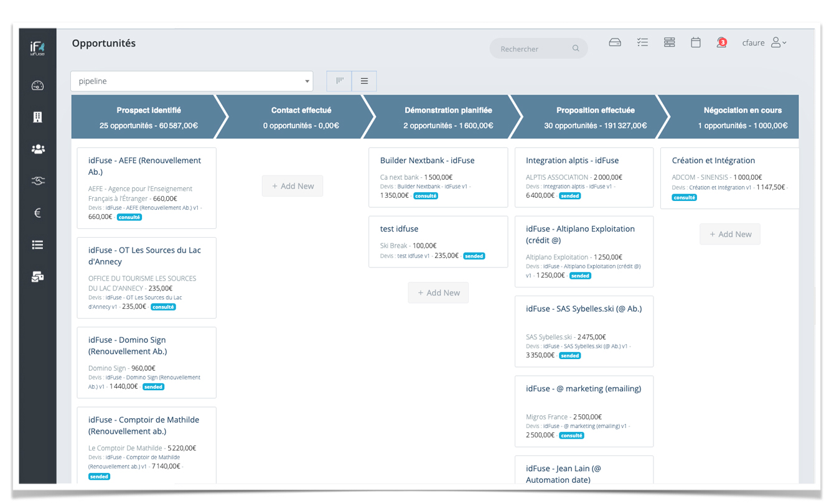Click the Builder Nextbank - idFuse v1 quote link
The height and width of the screenshot is (504, 834).
(434, 187)
